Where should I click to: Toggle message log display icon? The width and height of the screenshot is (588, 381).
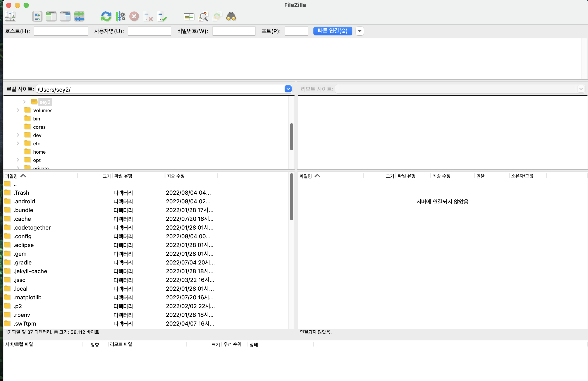click(37, 17)
